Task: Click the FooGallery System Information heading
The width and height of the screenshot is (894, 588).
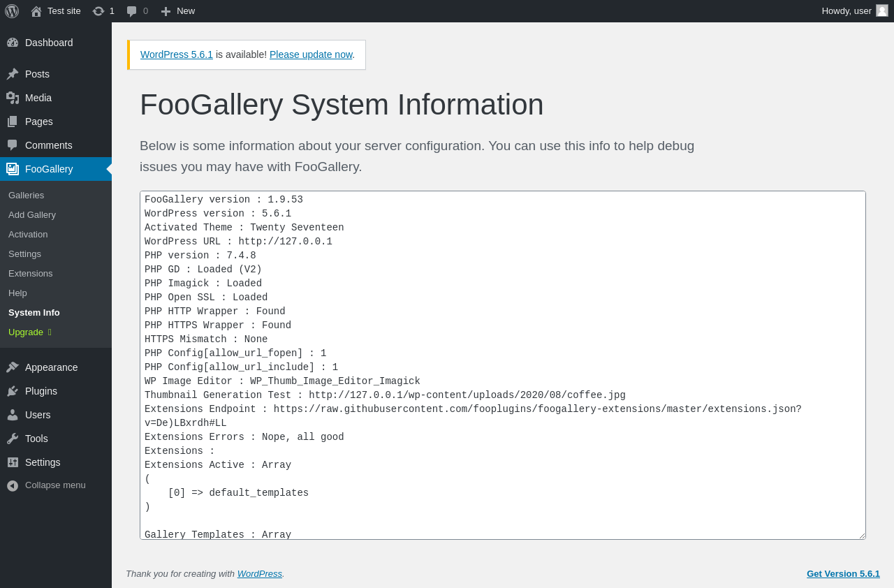Action: [x=342, y=105]
